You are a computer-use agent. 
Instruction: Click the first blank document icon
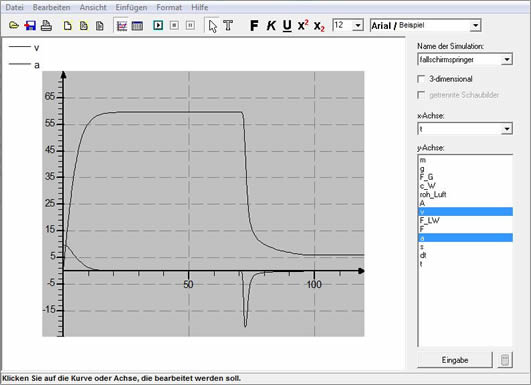(67, 26)
